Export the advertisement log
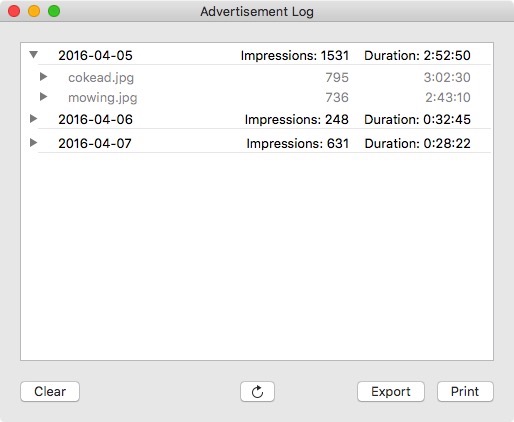The width and height of the screenshot is (514, 422). coord(391,391)
